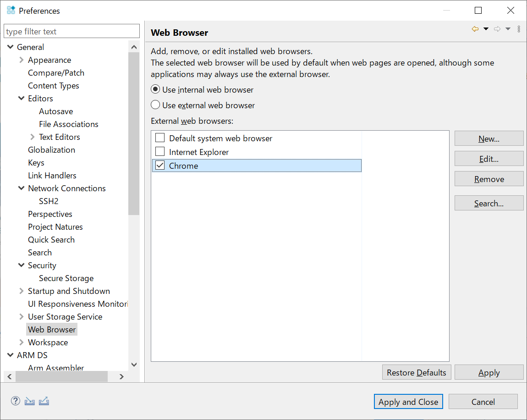Screen dimensions: 527x420
Task: Click the forward navigation arrow icon
Action: click(497, 29)
